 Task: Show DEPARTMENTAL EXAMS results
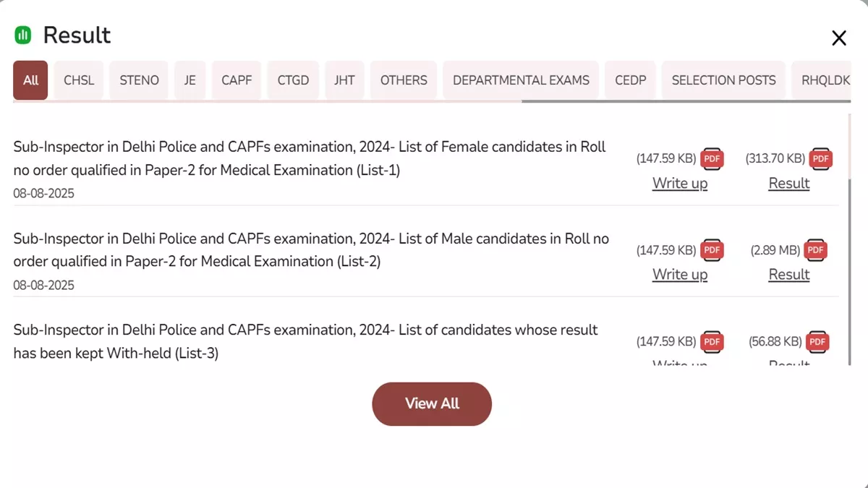click(x=521, y=80)
